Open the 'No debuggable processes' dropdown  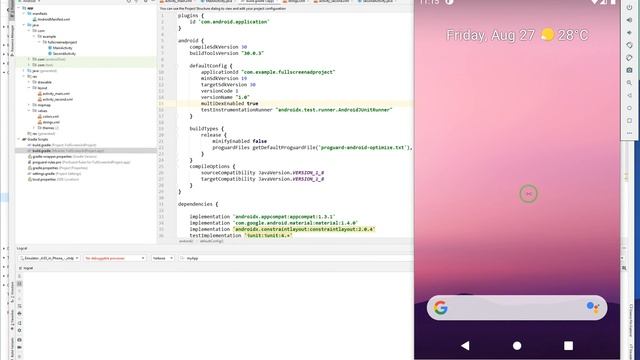(x=115, y=258)
